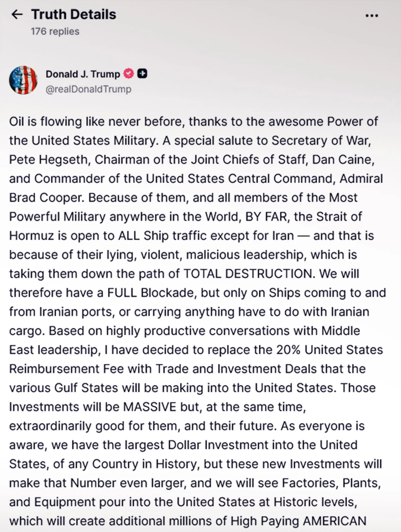Click the @realDonaldTrump handle
The height and width of the screenshot is (532, 401).
click(x=88, y=89)
